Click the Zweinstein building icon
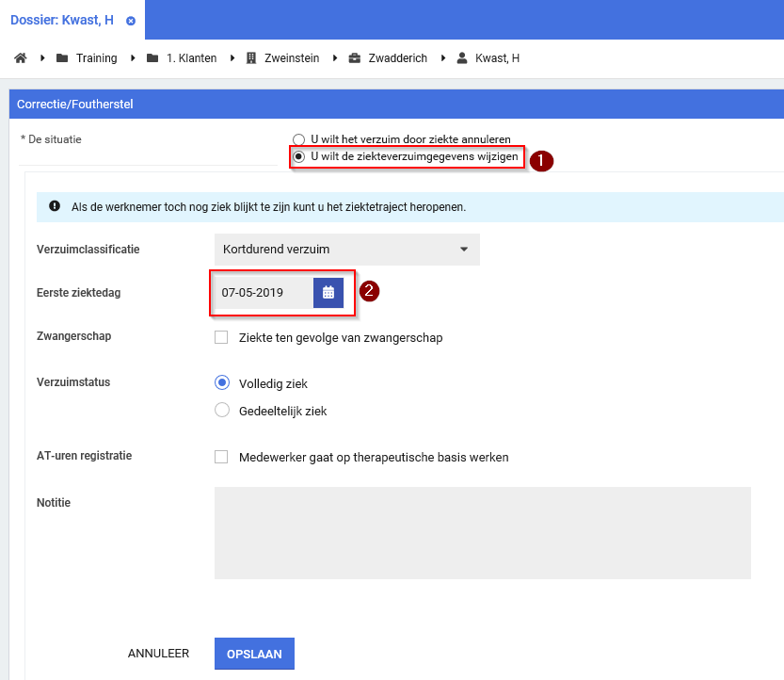Screen dimensions: 784x680 (251, 58)
